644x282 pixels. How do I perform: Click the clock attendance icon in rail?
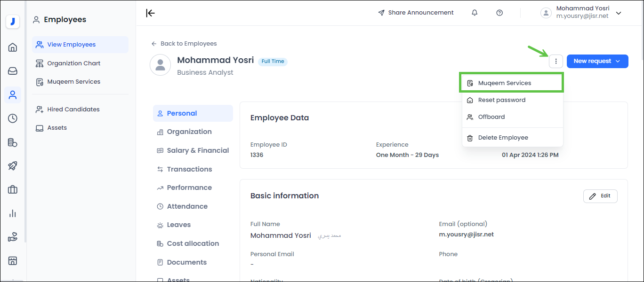click(13, 118)
